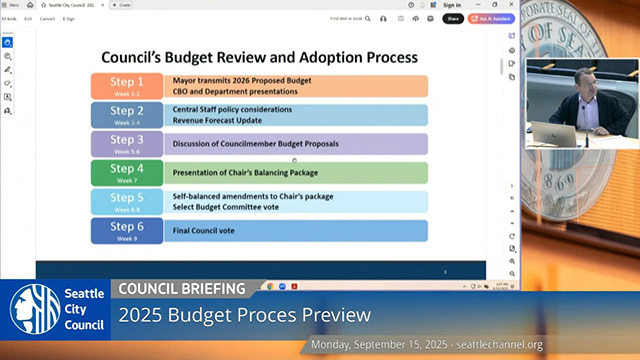Show hidden tray icons chevron
640x360 pixels.
coord(464,287)
